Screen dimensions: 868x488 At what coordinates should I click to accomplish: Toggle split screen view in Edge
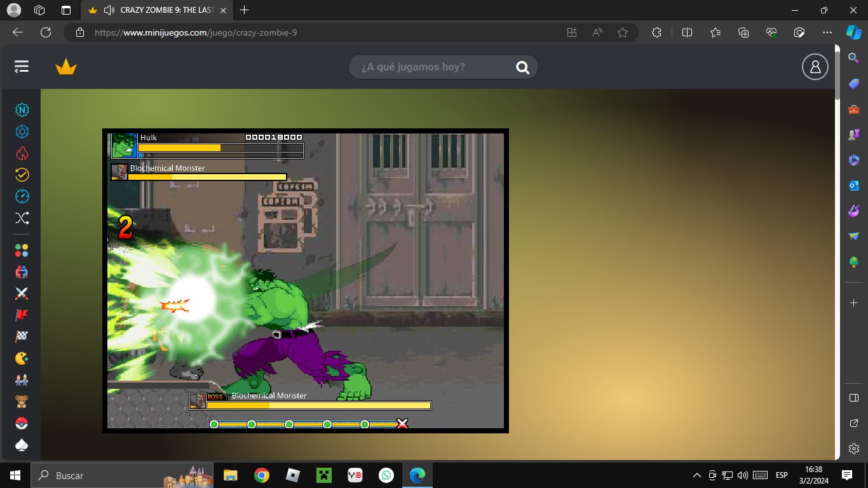687,32
